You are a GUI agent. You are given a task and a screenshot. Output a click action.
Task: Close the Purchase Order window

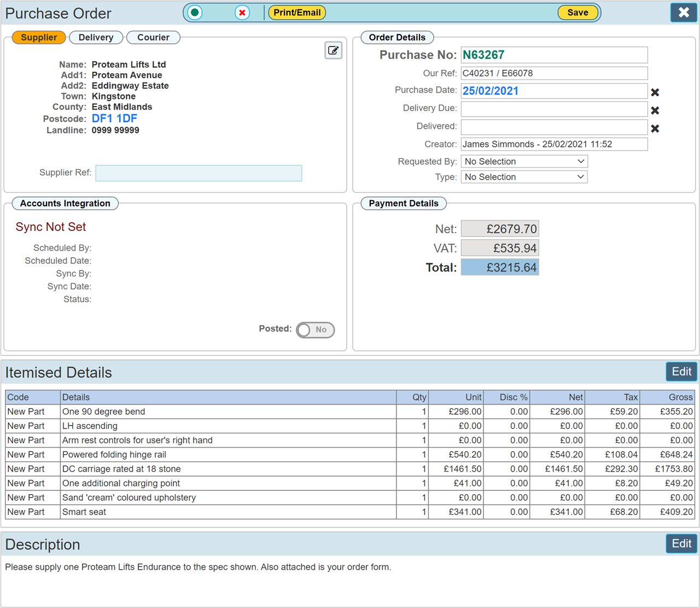(684, 13)
